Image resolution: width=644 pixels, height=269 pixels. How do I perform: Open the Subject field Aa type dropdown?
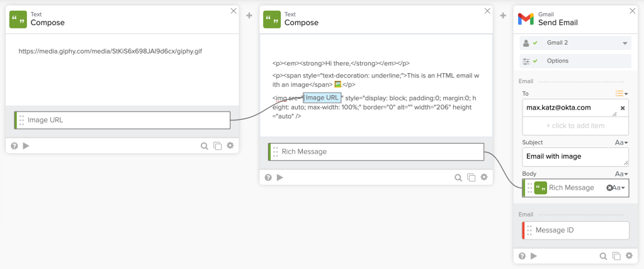point(621,143)
